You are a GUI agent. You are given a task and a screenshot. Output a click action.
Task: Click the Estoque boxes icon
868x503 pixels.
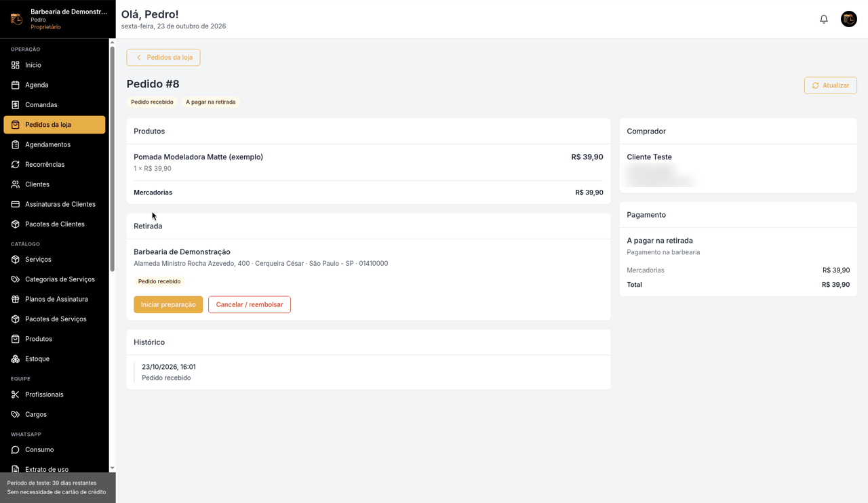[16, 359]
